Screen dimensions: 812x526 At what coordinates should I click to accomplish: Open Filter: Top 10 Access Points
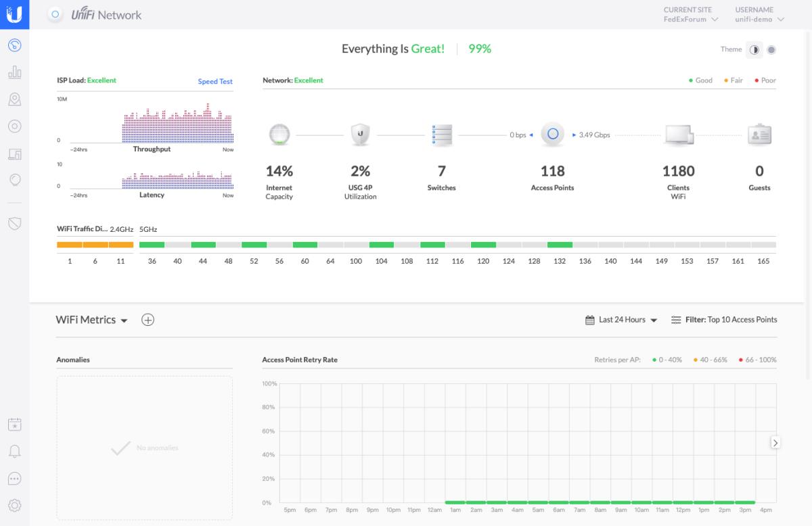click(724, 320)
